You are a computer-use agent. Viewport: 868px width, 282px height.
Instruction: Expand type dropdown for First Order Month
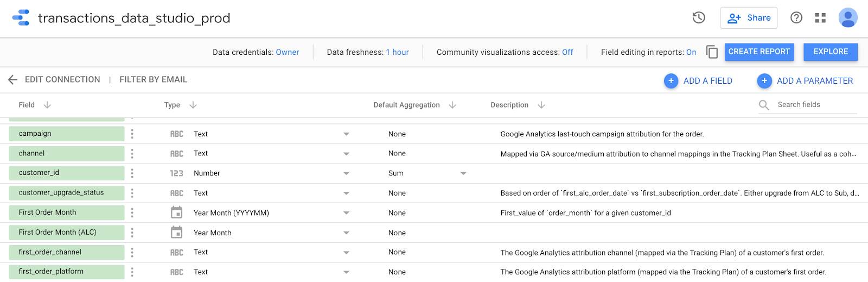pos(346,213)
